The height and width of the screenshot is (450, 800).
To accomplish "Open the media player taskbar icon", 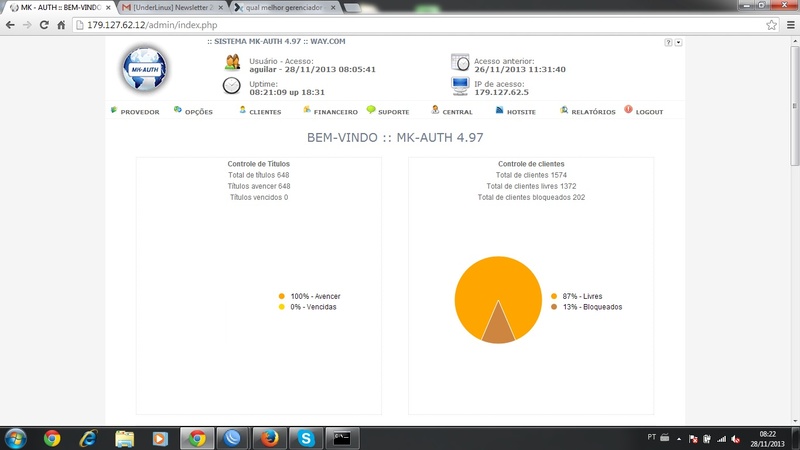I will tap(160, 439).
